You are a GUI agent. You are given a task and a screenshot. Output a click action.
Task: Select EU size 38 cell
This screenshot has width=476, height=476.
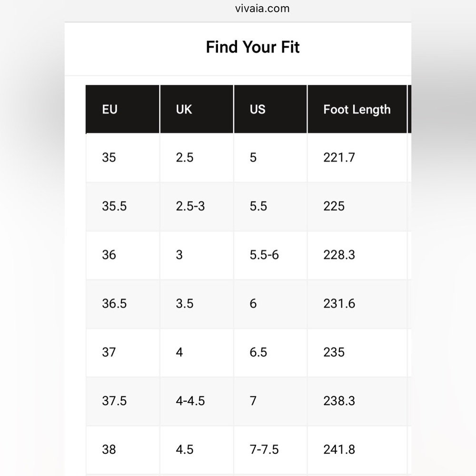coord(123,450)
